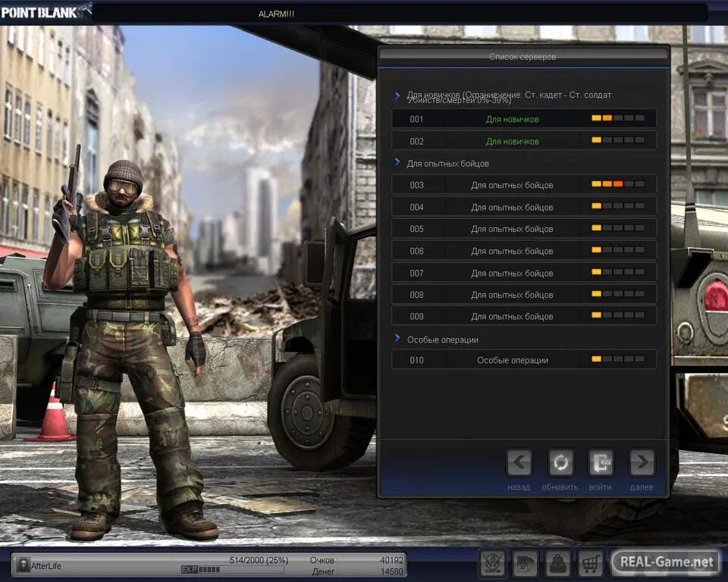The width and height of the screenshot is (728, 582).
Task: Go back with the назад arrow icon
Action: 519,462
